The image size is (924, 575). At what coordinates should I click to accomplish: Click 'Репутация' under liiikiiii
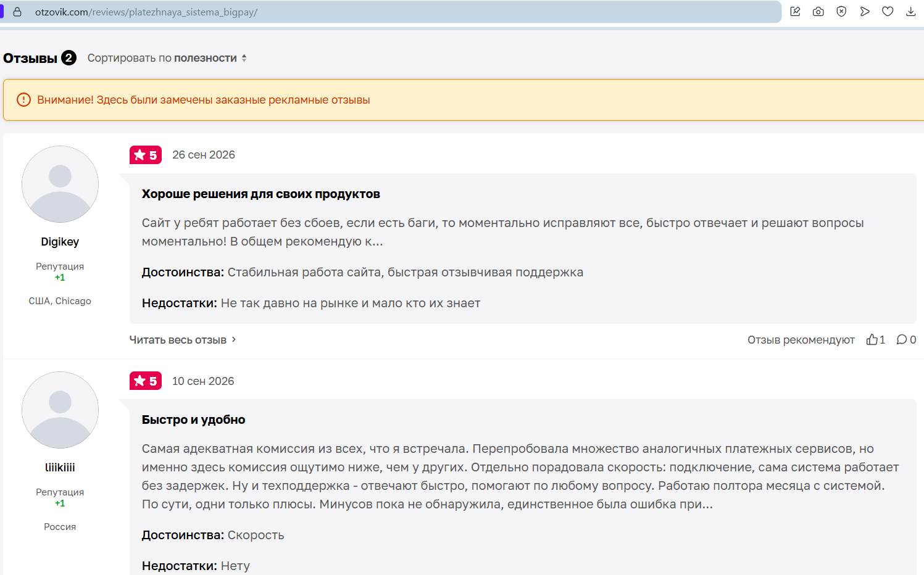coord(60,492)
